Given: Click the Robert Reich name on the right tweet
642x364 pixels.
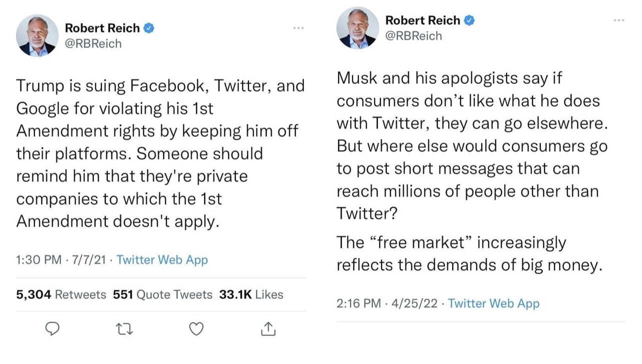Looking at the screenshot, I should point(422,20).
